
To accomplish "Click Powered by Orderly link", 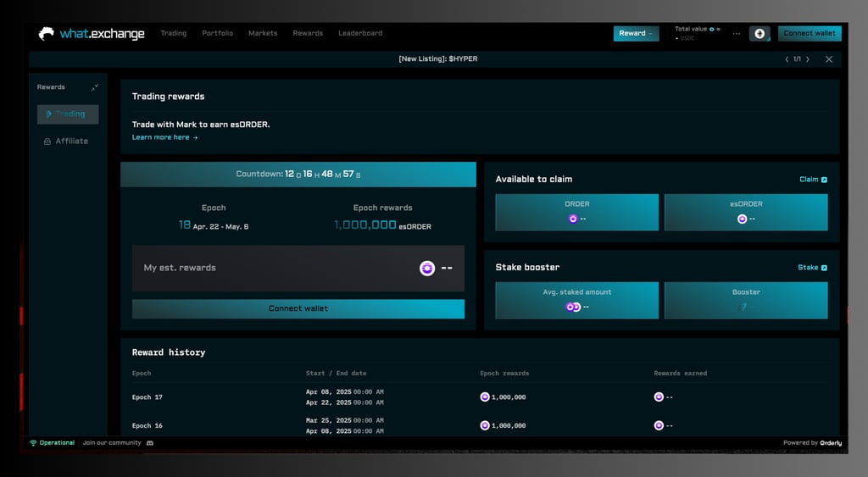I will 812,443.
